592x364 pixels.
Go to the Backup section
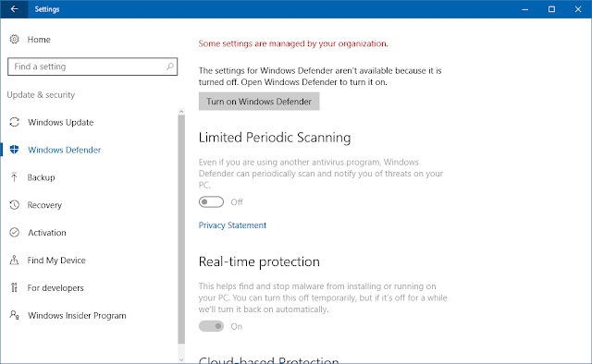(x=41, y=177)
